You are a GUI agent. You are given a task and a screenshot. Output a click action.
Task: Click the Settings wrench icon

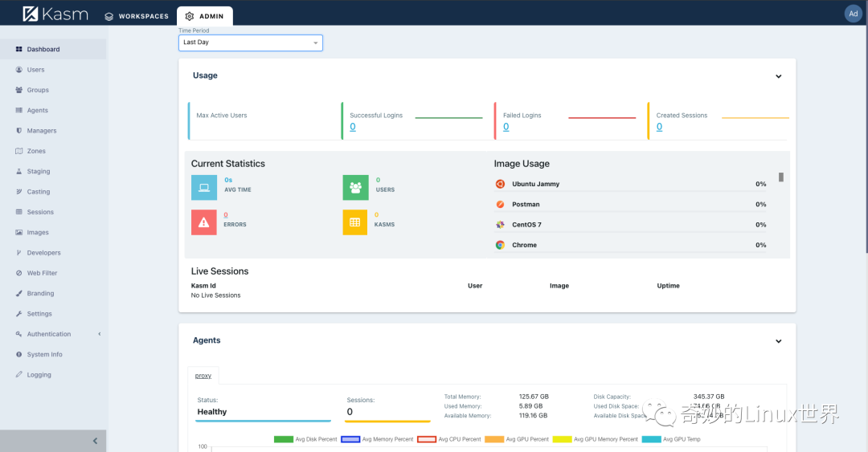[18, 314]
